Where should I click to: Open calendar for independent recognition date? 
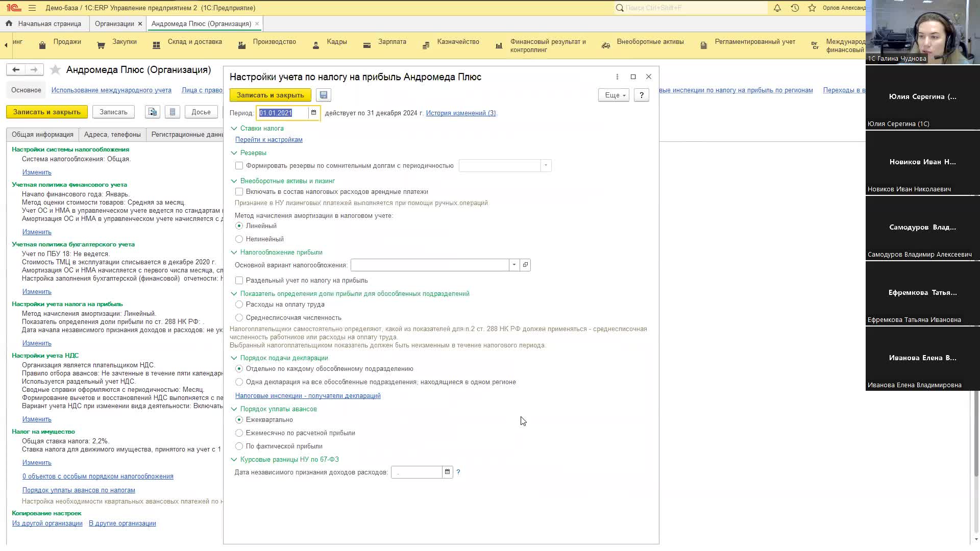coord(447,472)
